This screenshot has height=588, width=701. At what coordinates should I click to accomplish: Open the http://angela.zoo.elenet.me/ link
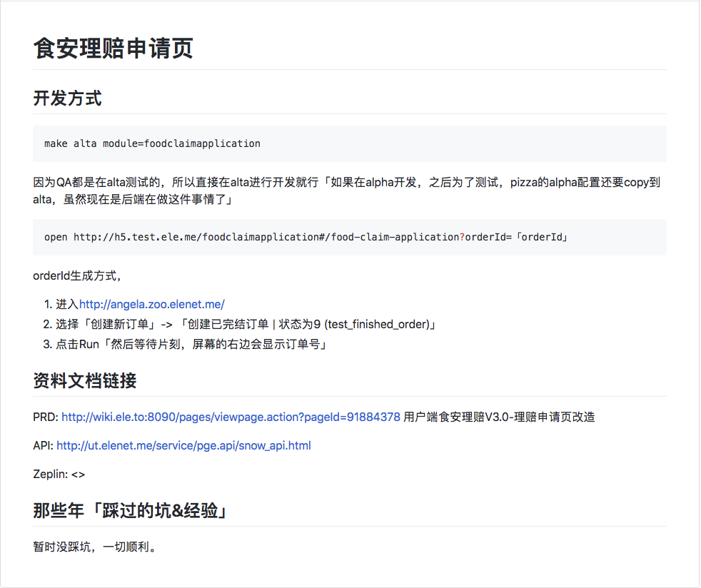152,304
